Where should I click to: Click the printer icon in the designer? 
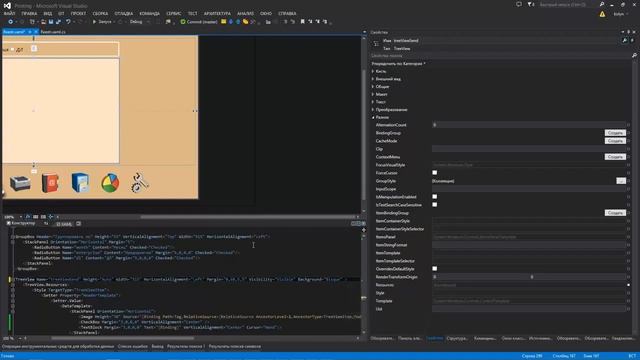[20, 183]
